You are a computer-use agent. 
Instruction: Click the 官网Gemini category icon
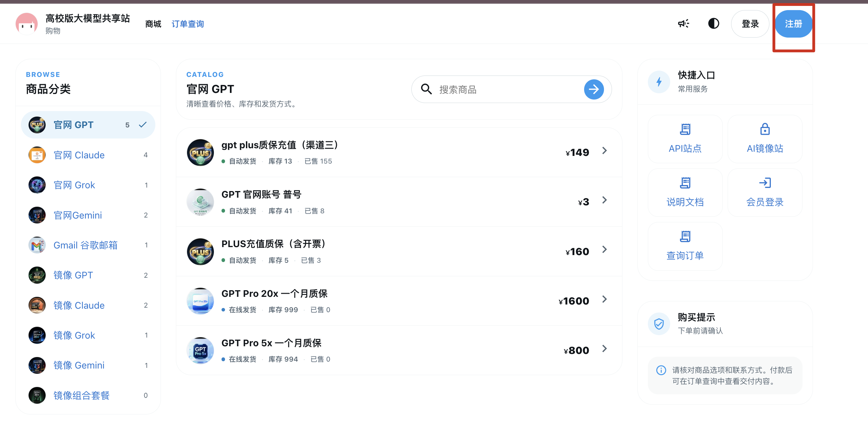pos(37,215)
